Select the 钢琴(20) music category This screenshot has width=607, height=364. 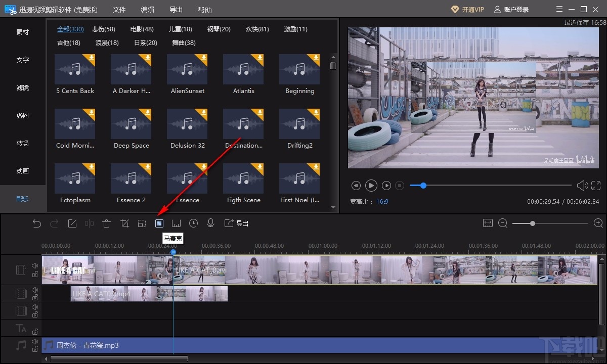(219, 29)
